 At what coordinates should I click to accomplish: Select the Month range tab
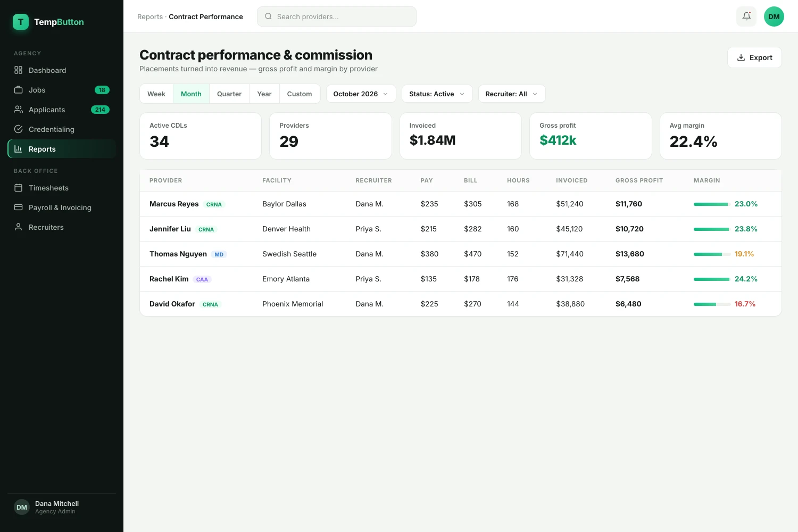(191, 94)
